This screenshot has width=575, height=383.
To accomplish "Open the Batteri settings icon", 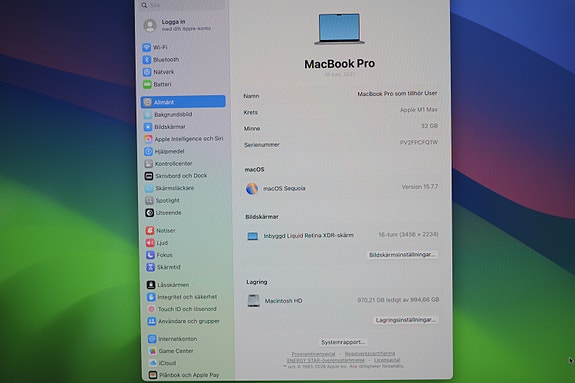I will pyautogui.click(x=147, y=84).
